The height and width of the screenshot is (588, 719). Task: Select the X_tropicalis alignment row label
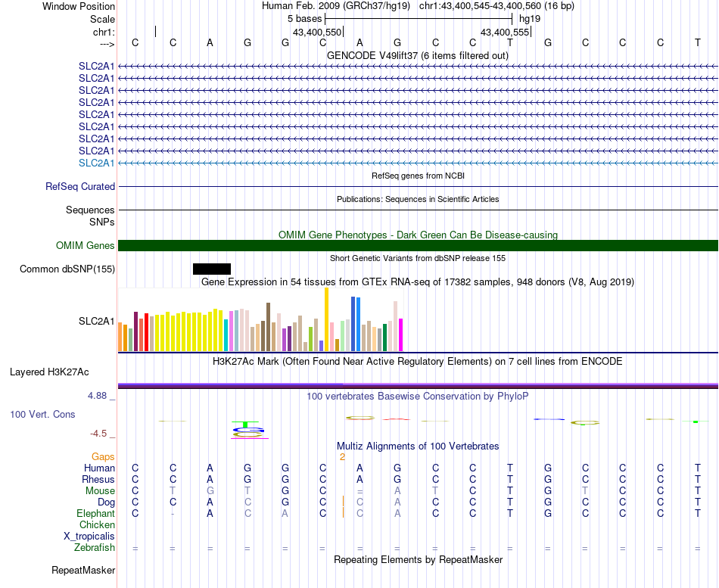pyautogui.click(x=89, y=537)
